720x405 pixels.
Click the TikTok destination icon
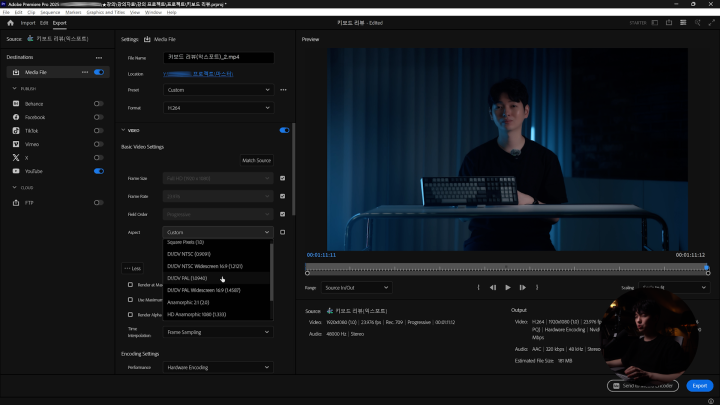click(15, 131)
